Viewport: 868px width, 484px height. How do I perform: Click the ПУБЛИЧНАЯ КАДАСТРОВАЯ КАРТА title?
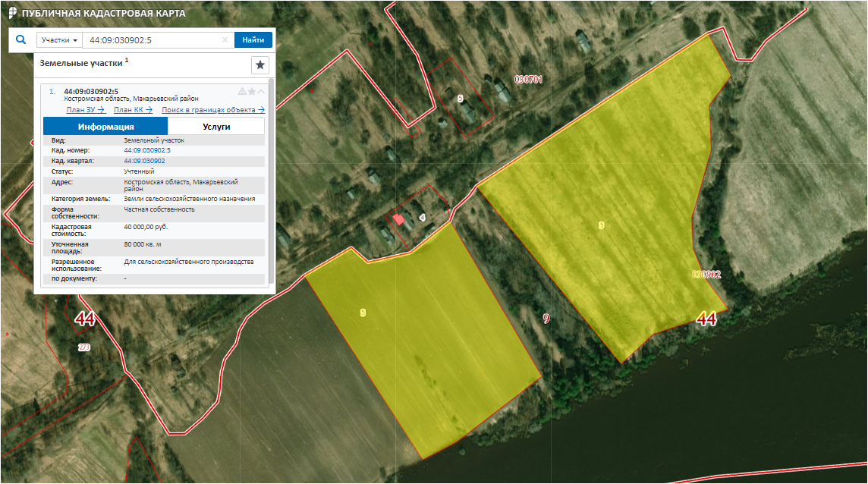103,14
